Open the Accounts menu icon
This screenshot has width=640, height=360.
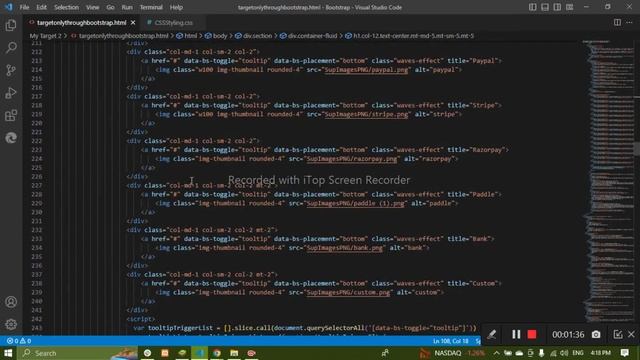[x=11, y=302]
